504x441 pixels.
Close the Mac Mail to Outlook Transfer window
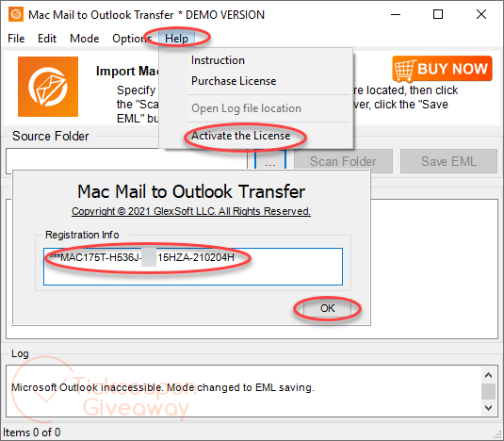481,14
